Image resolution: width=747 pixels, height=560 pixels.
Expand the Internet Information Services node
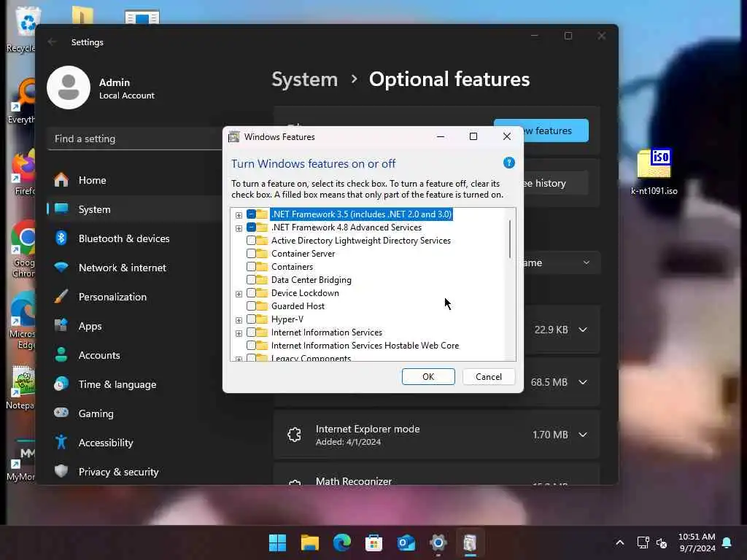(239, 332)
